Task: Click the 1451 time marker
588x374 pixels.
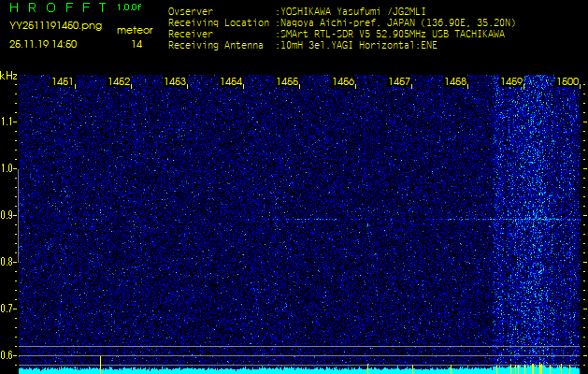Action: (64, 82)
